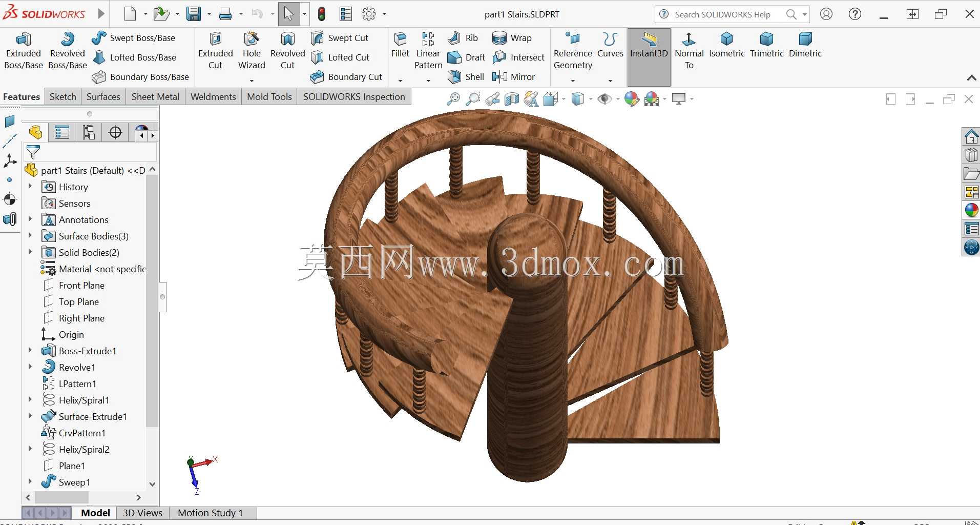
Task: Expand the Surface Bodies(3) node
Action: coord(30,236)
